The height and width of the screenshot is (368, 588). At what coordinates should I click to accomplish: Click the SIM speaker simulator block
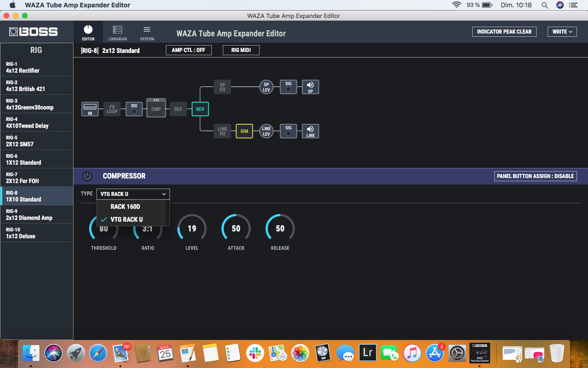pos(244,131)
